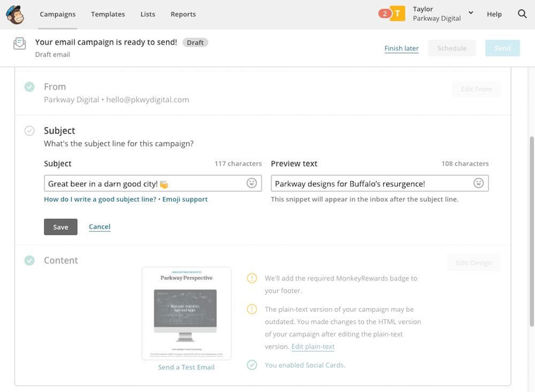The height and width of the screenshot is (392, 535).
Task: Open the Emoji support link
Action: pyautogui.click(x=185, y=199)
